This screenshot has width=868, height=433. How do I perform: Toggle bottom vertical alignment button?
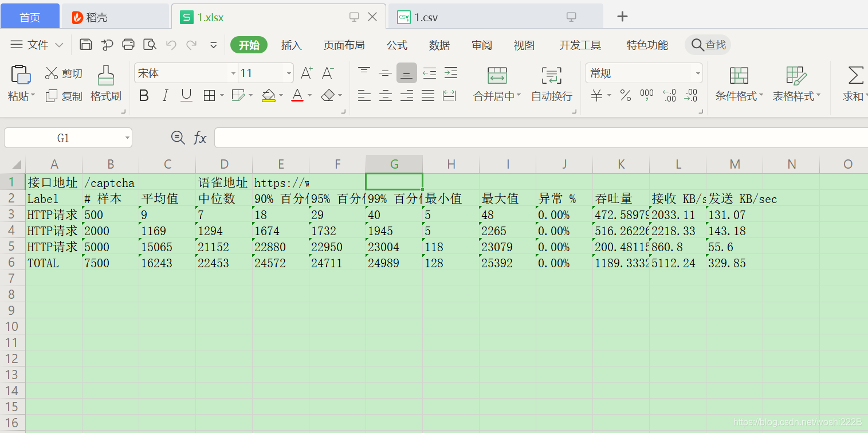tap(407, 73)
